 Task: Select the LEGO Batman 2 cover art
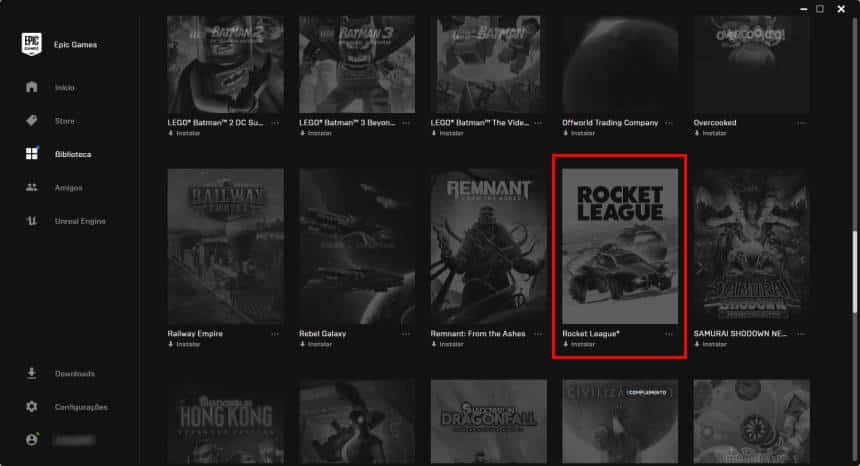click(225, 64)
